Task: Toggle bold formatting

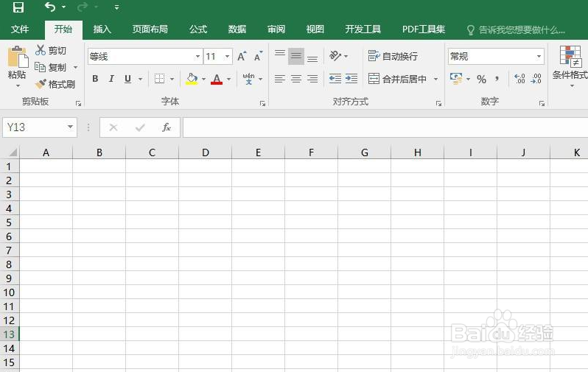Action: pos(95,79)
